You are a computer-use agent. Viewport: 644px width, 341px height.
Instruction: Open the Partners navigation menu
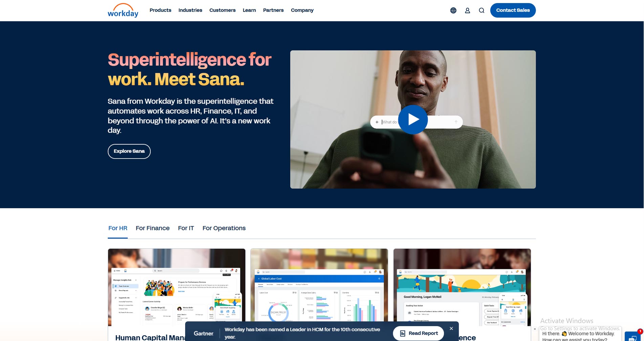pyautogui.click(x=273, y=10)
